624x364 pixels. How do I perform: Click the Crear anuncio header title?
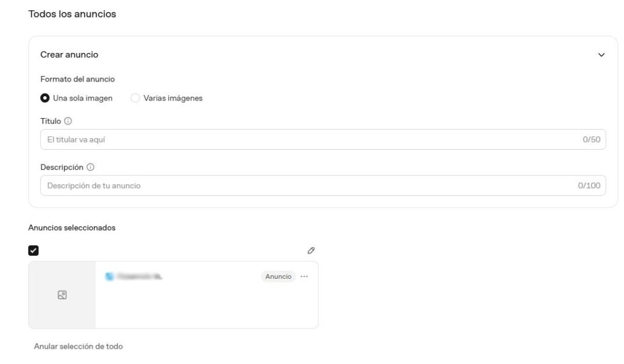coord(69,55)
